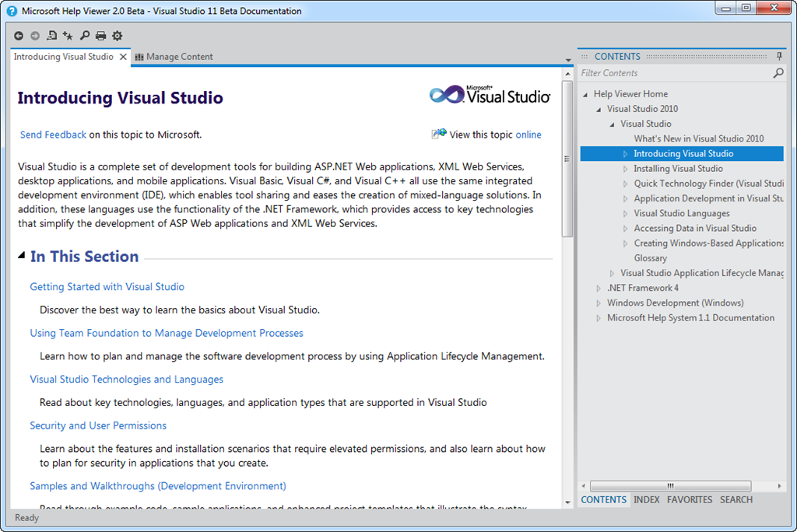Open Samples and Walkthroughs link
Viewport: 797px width, 532px height.
point(158,486)
